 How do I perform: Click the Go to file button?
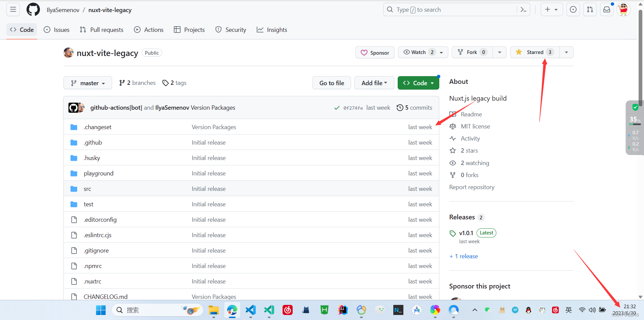point(332,83)
